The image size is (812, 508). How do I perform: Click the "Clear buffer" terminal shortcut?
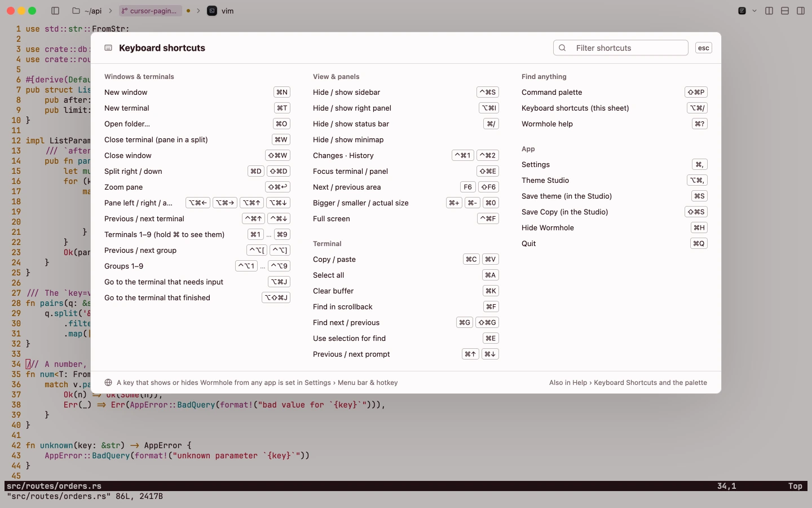click(406, 291)
